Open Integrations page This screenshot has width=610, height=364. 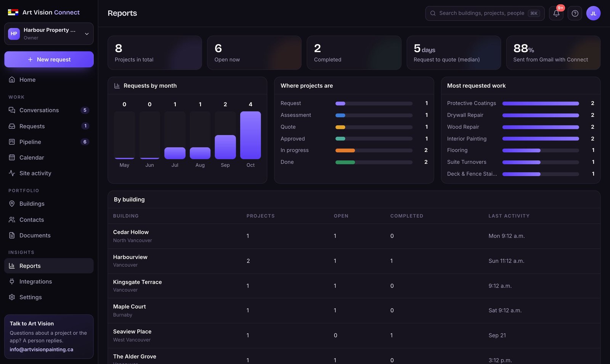pyautogui.click(x=49, y=281)
